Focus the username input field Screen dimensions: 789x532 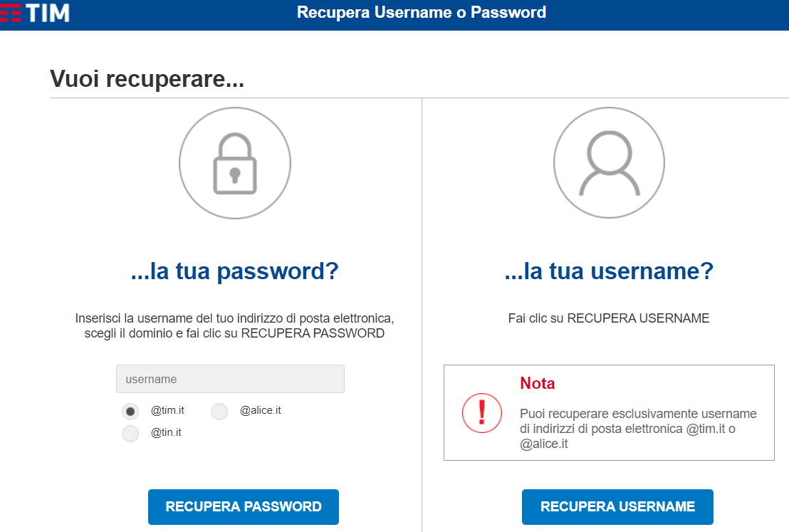(x=230, y=379)
